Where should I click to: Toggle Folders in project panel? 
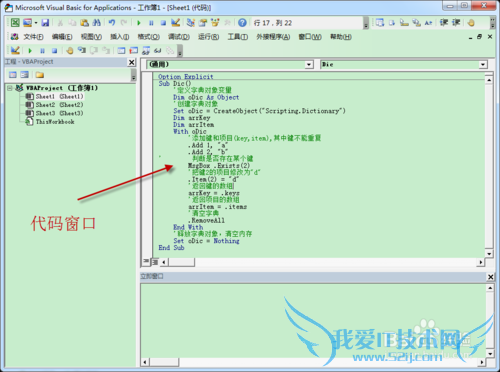(x=40, y=75)
